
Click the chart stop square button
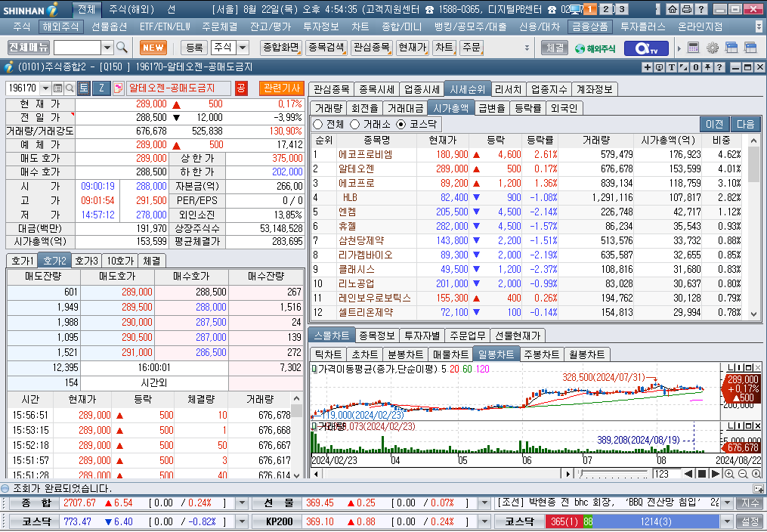coord(702,473)
